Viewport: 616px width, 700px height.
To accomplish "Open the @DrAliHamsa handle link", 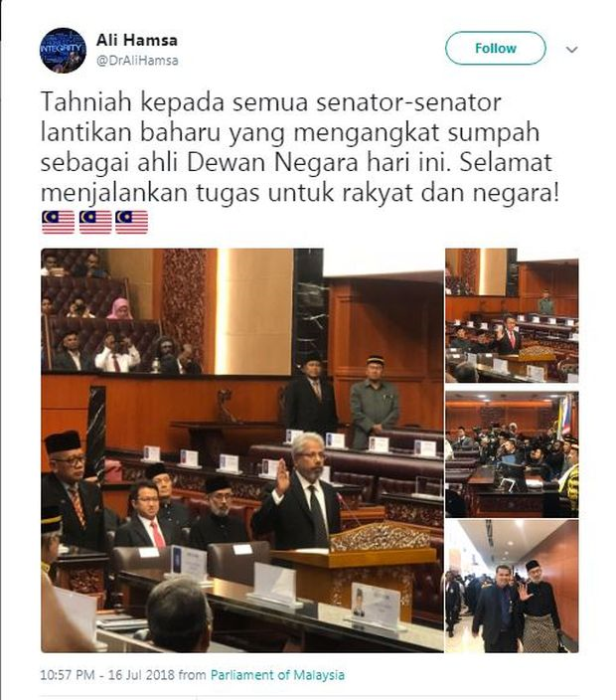I will [137, 61].
